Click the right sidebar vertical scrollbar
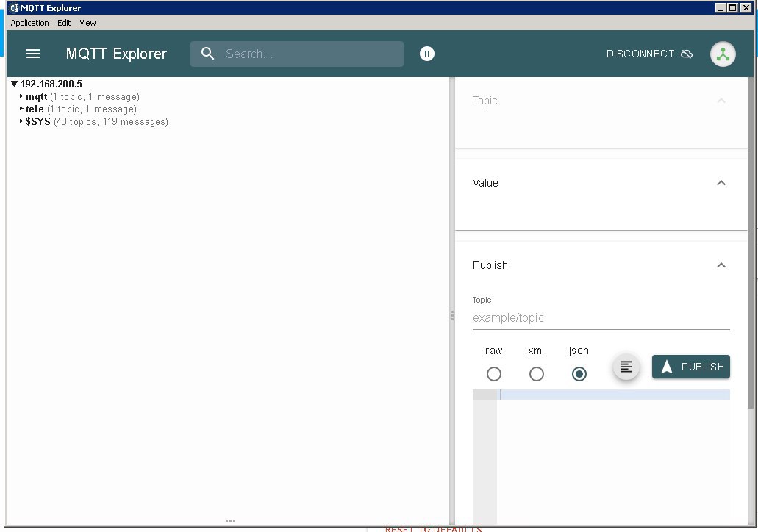Screen dimensions: 758x532 click(750, 242)
